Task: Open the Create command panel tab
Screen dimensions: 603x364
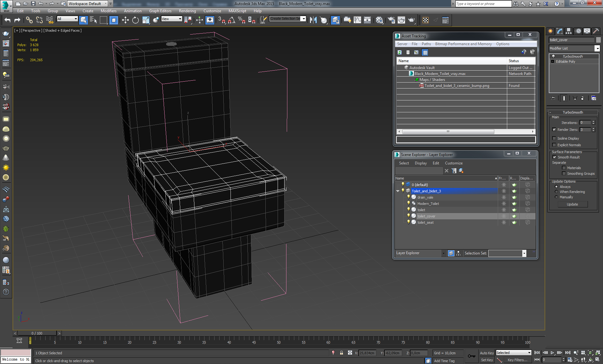Action: (x=550, y=31)
